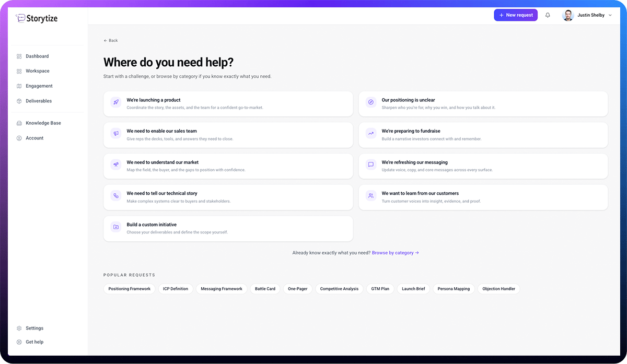Expand the Justin Shelby user menu chevron

(x=610, y=16)
